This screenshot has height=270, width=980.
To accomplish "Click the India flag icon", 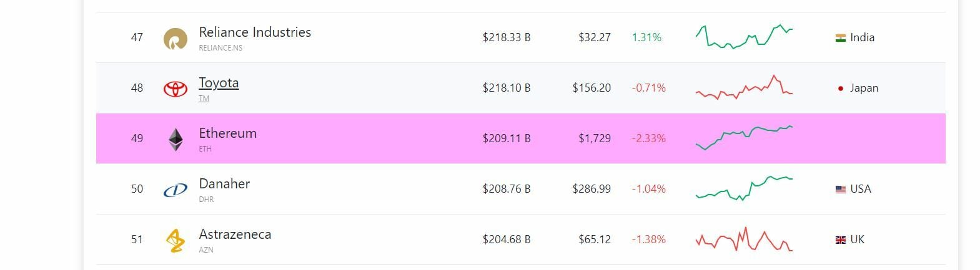I will click(840, 38).
